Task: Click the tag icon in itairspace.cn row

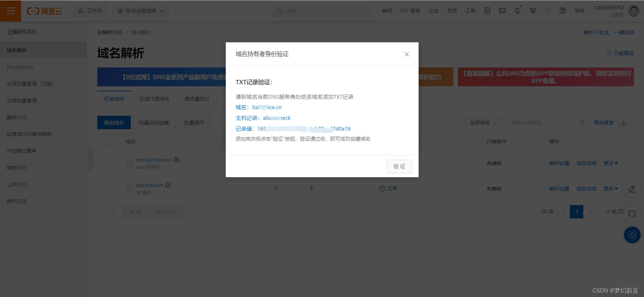Action: tap(275, 189)
